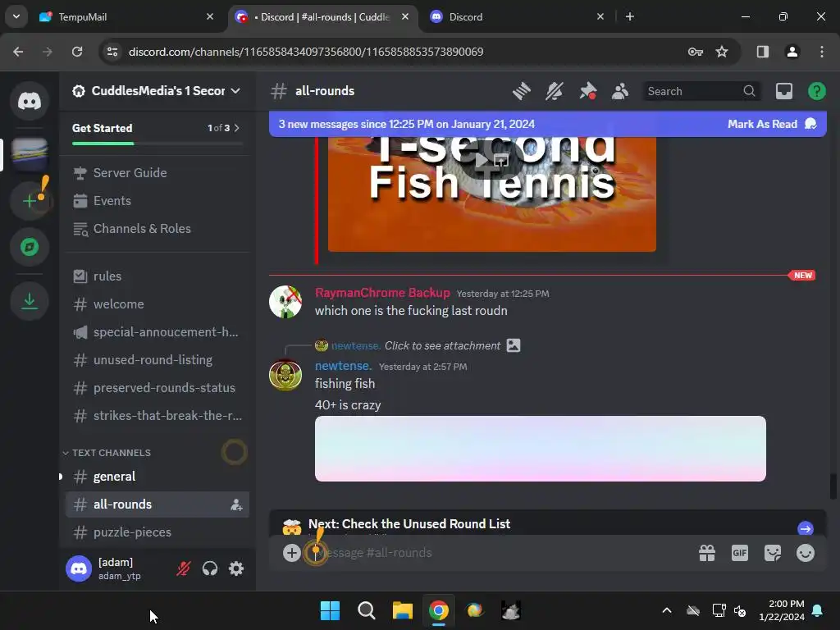Viewport: 840px width, 630px height.
Task: Click Mark As Read button
Action: (x=771, y=125)
